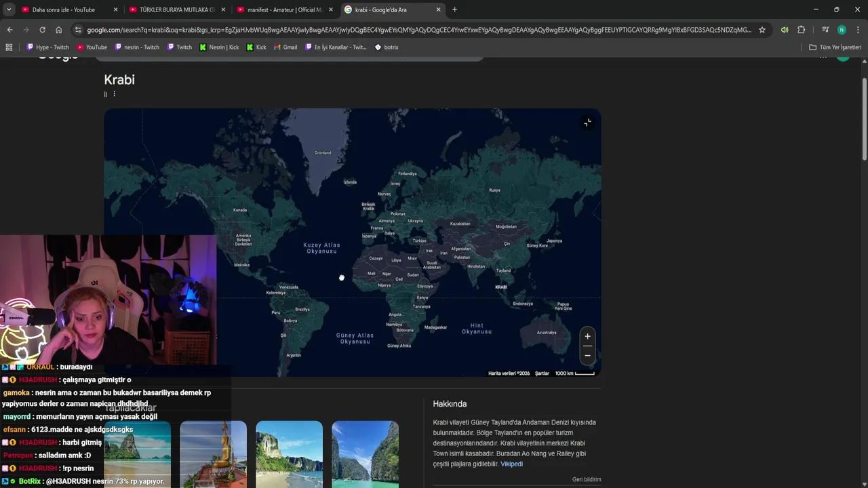Open browser home page
The width and height of the screenshot is (868, 488).
(x=58, y=30)
